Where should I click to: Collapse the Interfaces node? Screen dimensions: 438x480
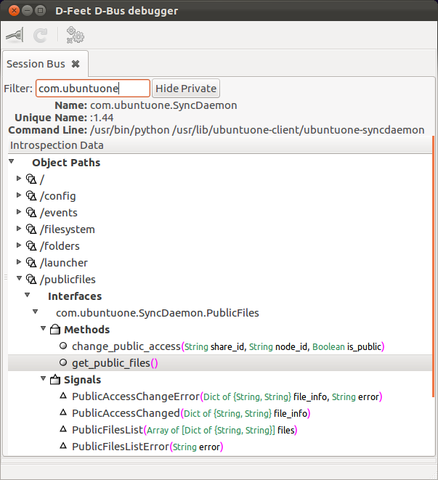27,295
